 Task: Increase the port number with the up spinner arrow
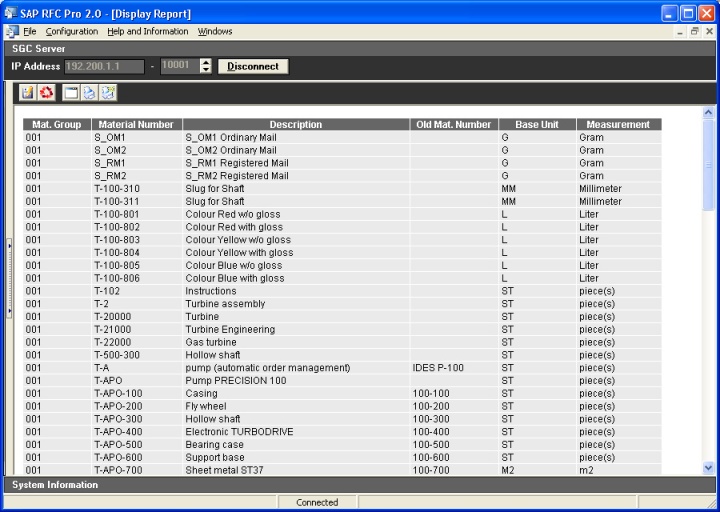(205, 62)
